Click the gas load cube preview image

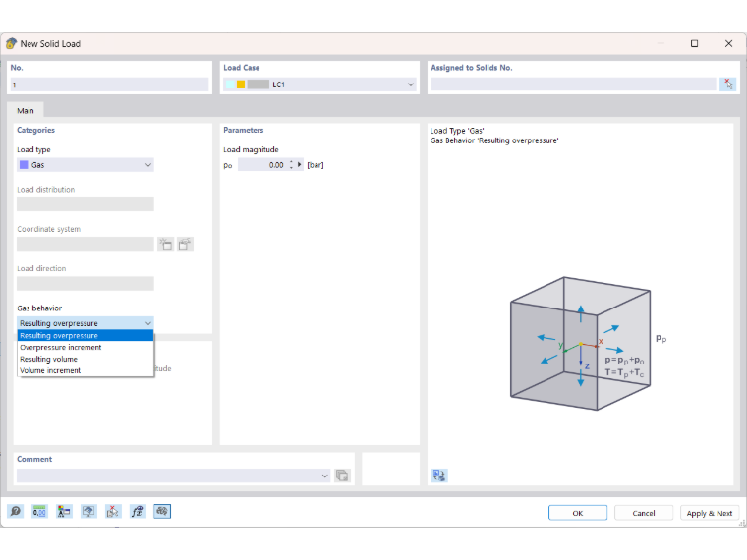pyautogui.click(x=588, y=344)
